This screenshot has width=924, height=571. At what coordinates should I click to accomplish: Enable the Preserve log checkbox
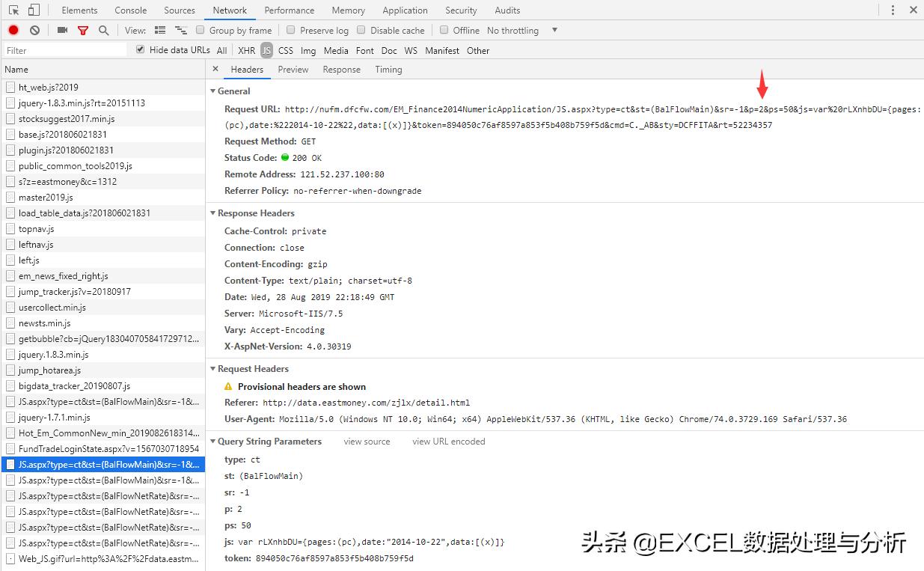pos(290,30)
